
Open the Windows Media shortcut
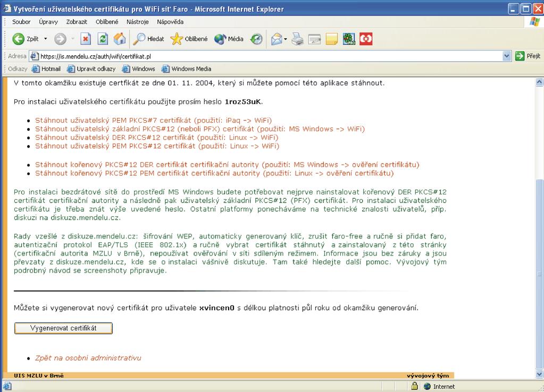click(x=186, y=69)
